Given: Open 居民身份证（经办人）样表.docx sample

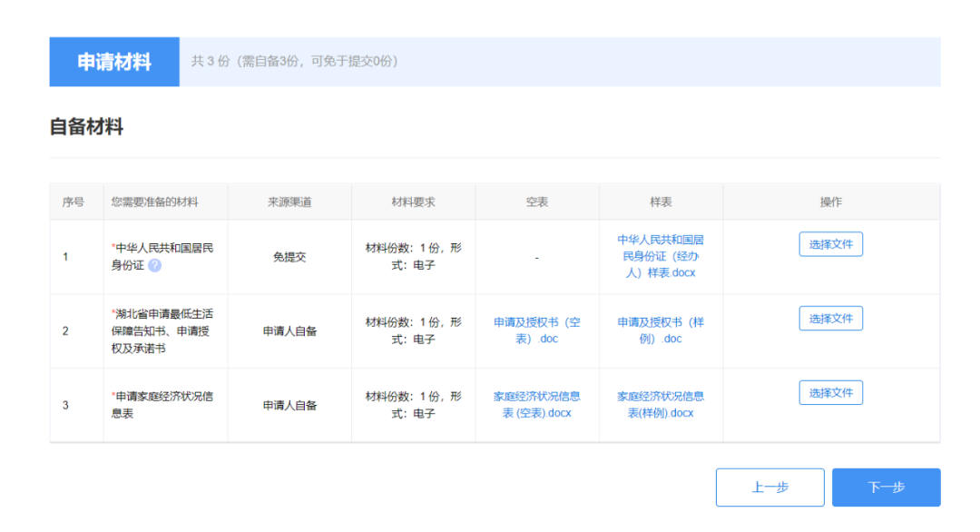Looking at the screenshot, I should (661, 256).
